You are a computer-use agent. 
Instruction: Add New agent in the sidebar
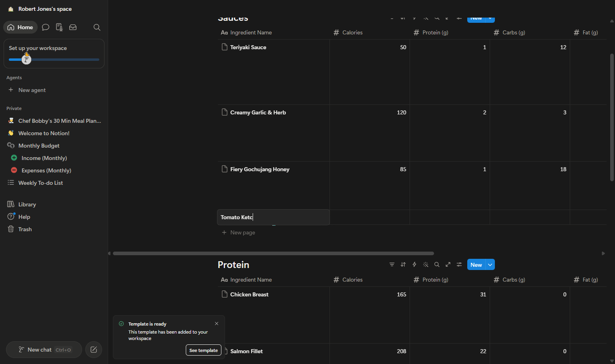(32, 90)
